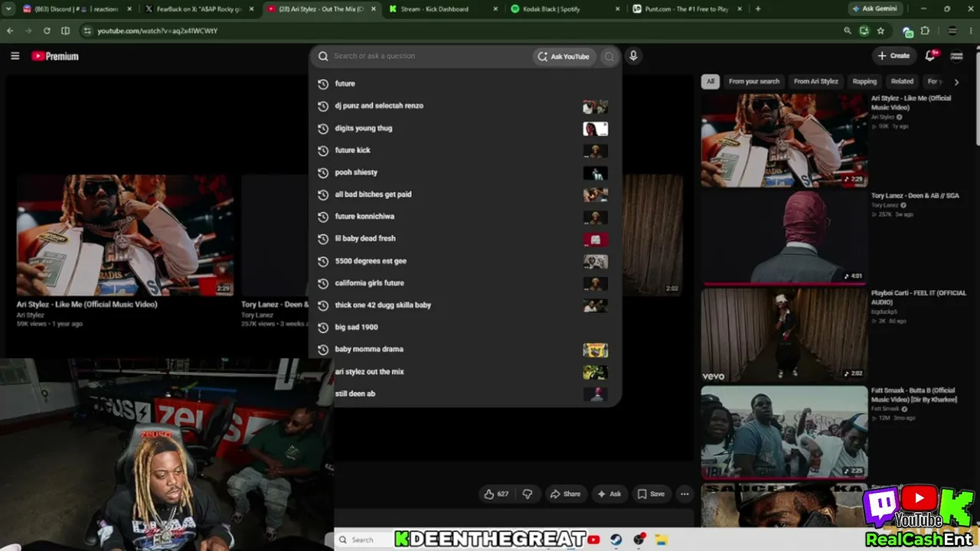Choose suggestion 'ari stylez out the mix'
The width and height of the screenshot is (980, 551).
point(465,372)
